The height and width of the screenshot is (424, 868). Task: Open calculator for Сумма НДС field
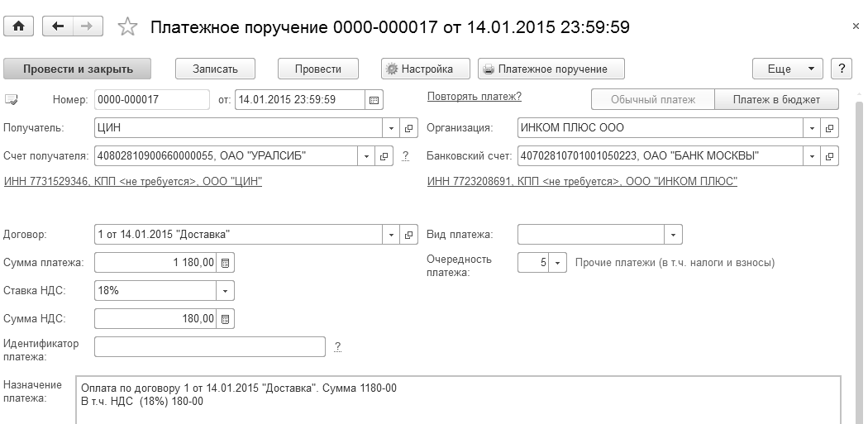point(227,318)
